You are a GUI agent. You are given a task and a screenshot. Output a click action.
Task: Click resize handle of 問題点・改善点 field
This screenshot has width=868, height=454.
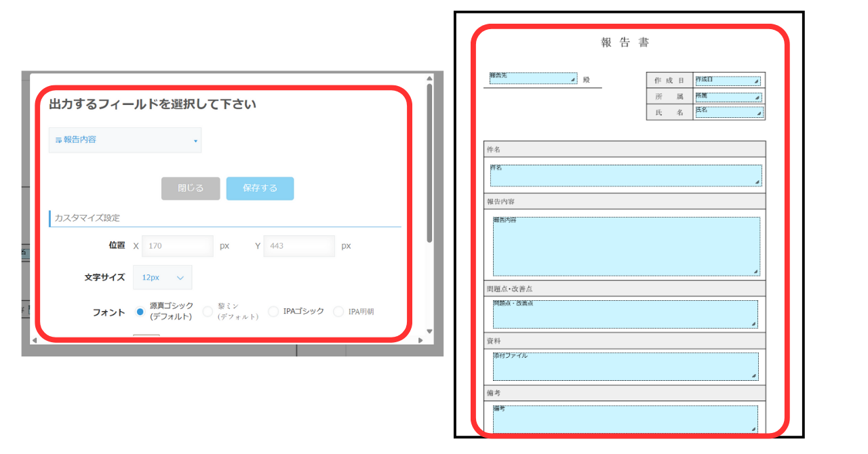pos(754,325)
